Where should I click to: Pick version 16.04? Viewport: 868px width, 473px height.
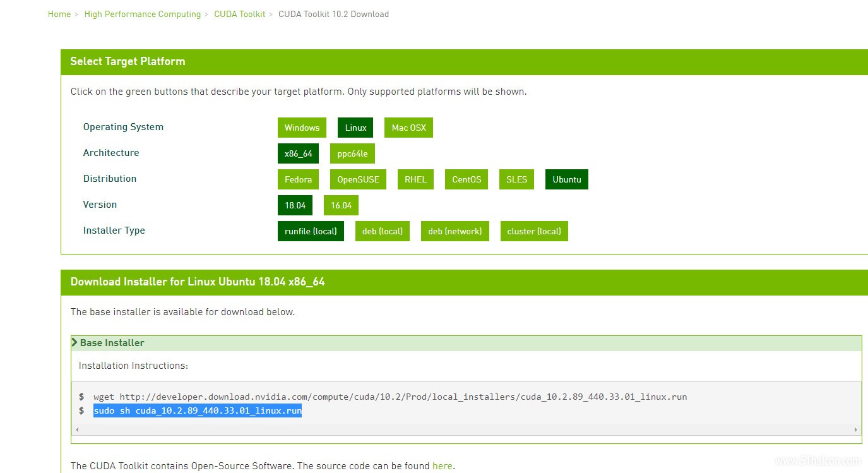point(342,205)
